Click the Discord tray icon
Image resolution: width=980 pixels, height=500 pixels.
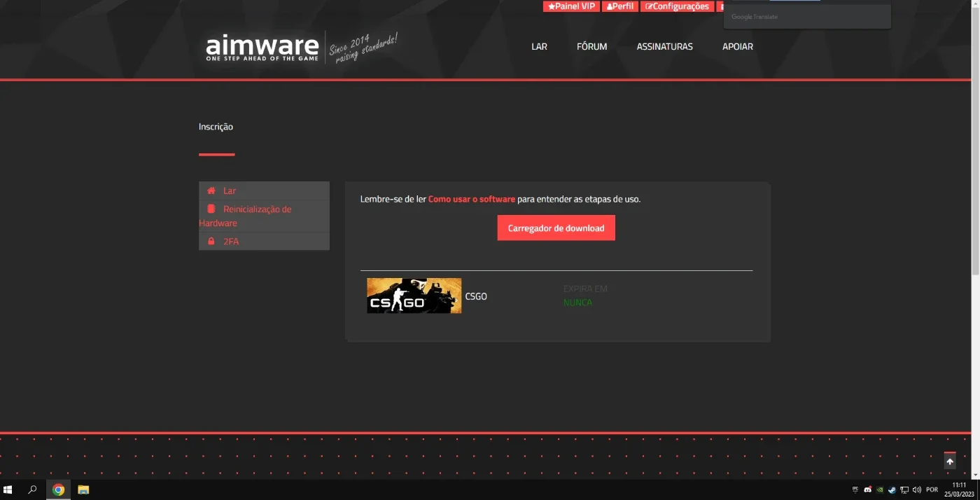click(868, 489)
